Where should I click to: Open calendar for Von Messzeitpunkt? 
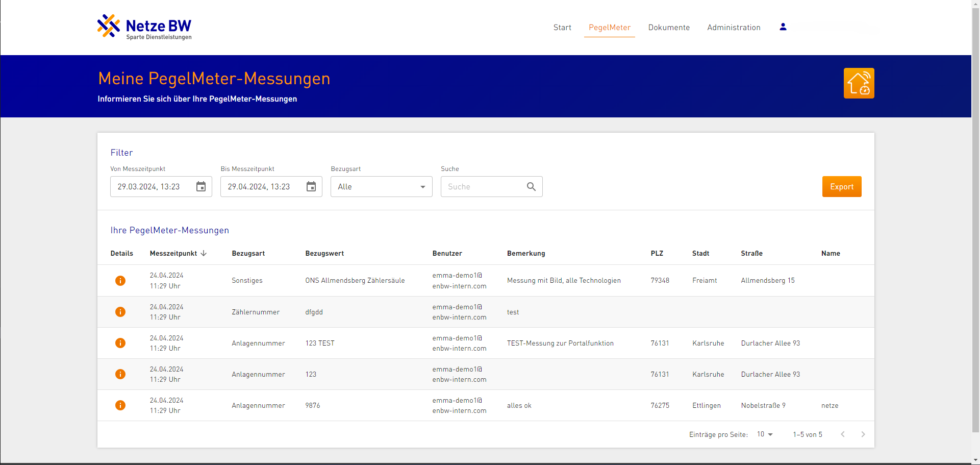pos(201,187)
